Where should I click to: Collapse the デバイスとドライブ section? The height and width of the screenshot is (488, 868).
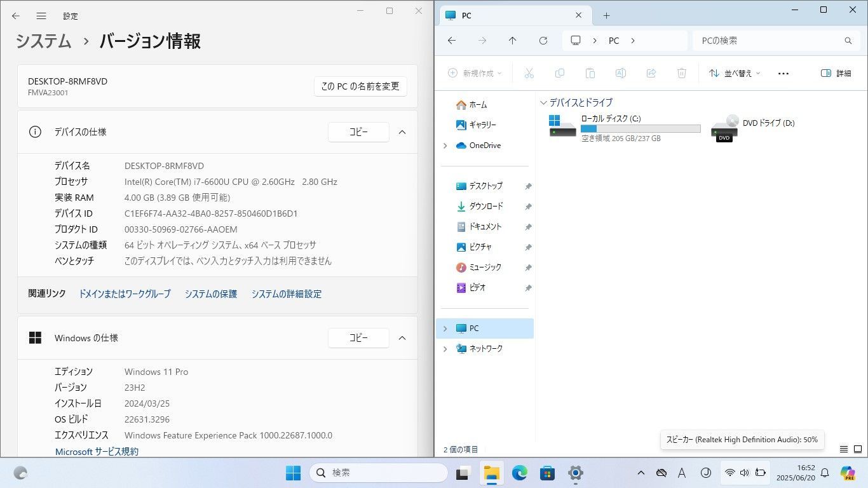coord(545,102)
